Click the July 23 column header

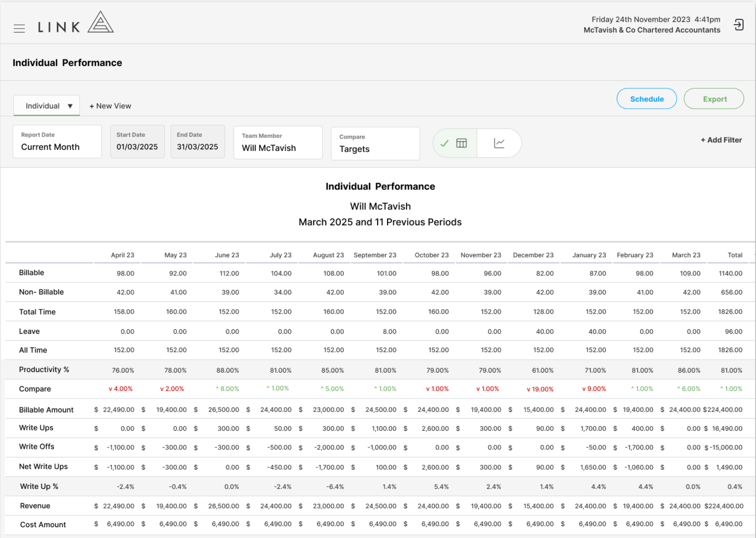(x=280, y=255)
